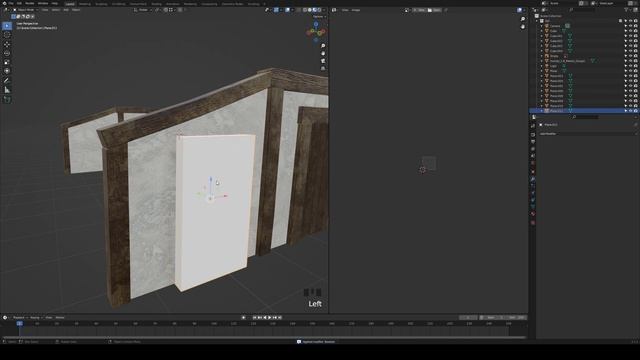Screen dimensions: 640x360
Task: Hide the Light object with its eye icon
Action: 631,66
